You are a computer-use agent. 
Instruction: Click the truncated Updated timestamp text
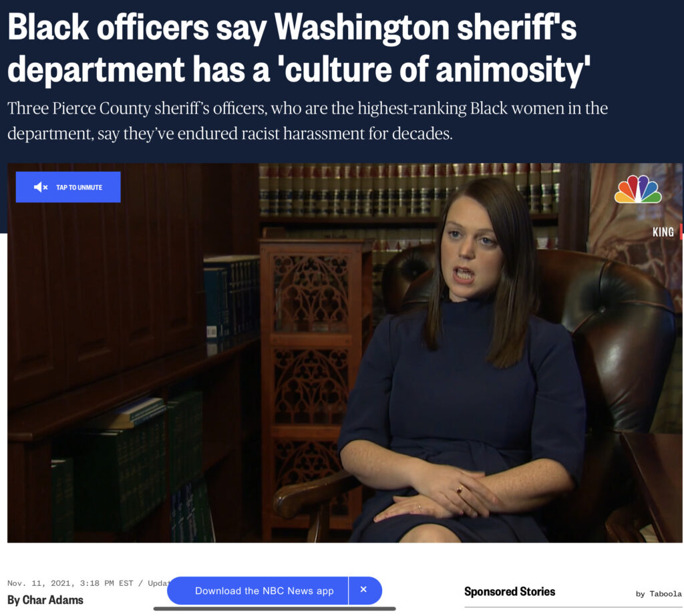pos(158,583)
